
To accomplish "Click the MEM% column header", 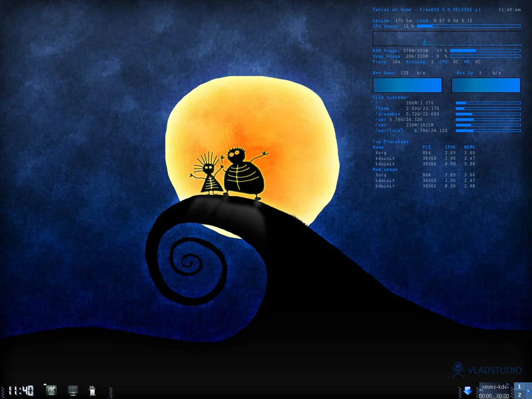I will (470, 147).
